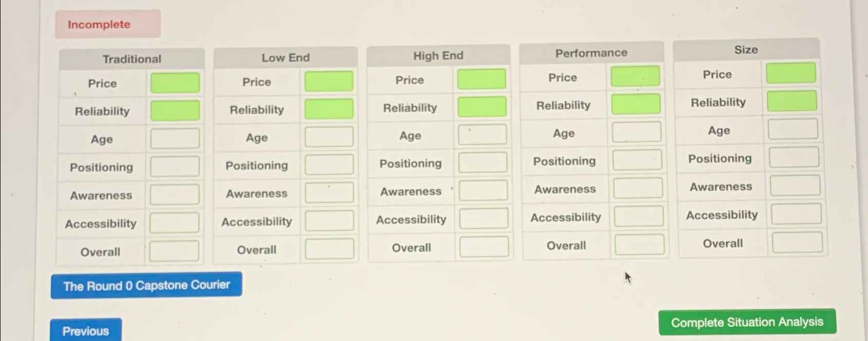Select the Positioning field in High End
868x341 pixels.
point(483,163)
